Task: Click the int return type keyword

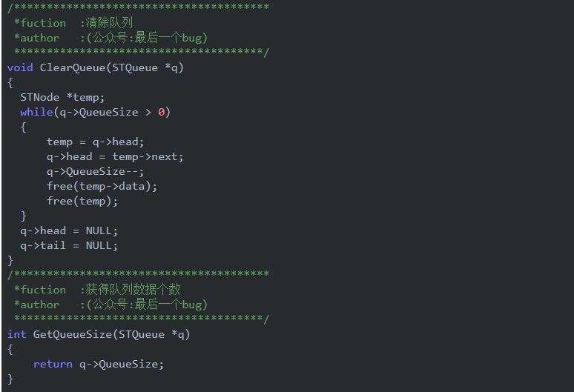Action: click(16, 334)
